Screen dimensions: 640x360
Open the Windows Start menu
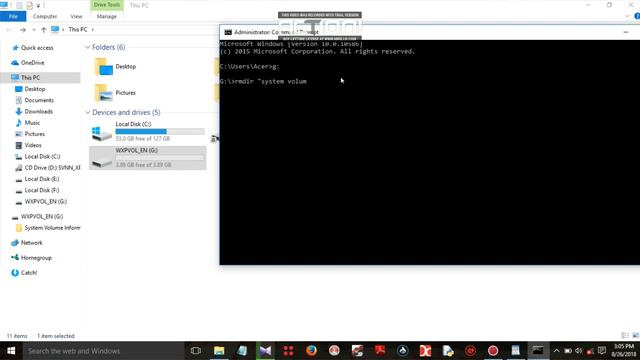pyautogui.click(x=11, y=351)
